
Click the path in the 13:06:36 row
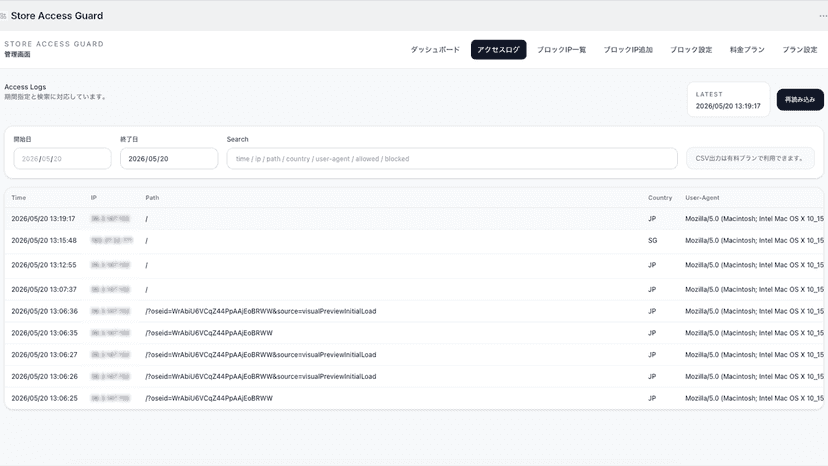pos(261,311)
